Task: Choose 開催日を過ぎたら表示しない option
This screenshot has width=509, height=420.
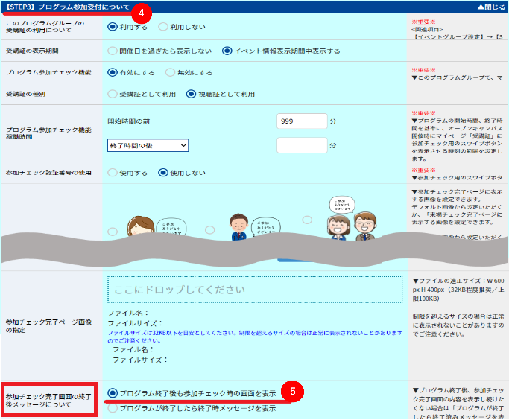Action: pyautogui.click(x=113, y=51)
